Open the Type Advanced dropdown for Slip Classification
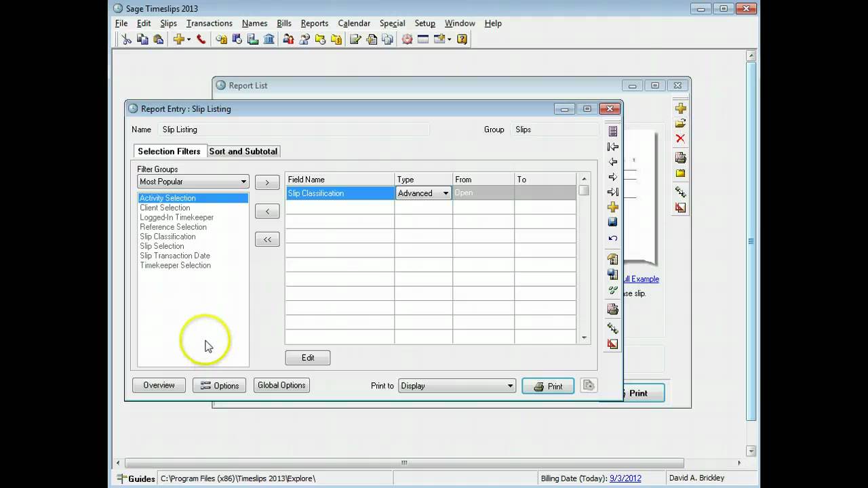This screenshot has width=868, height=488. [446, 193]
